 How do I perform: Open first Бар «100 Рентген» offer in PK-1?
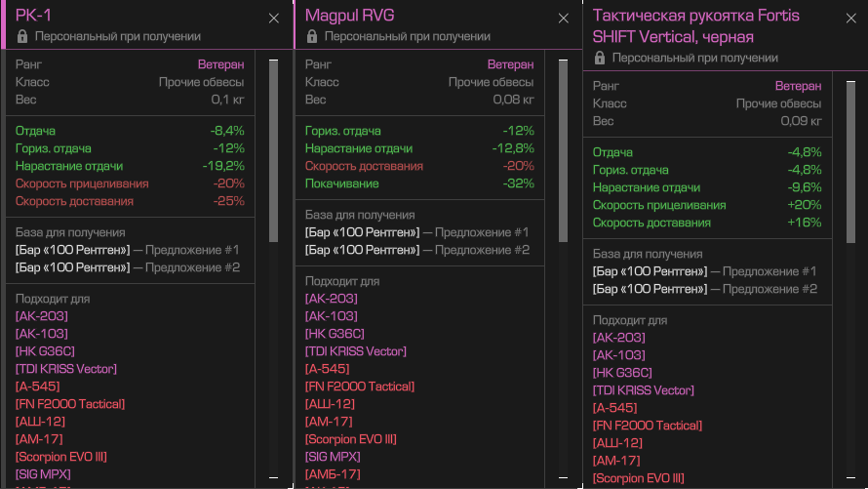[x=71, y=250]
